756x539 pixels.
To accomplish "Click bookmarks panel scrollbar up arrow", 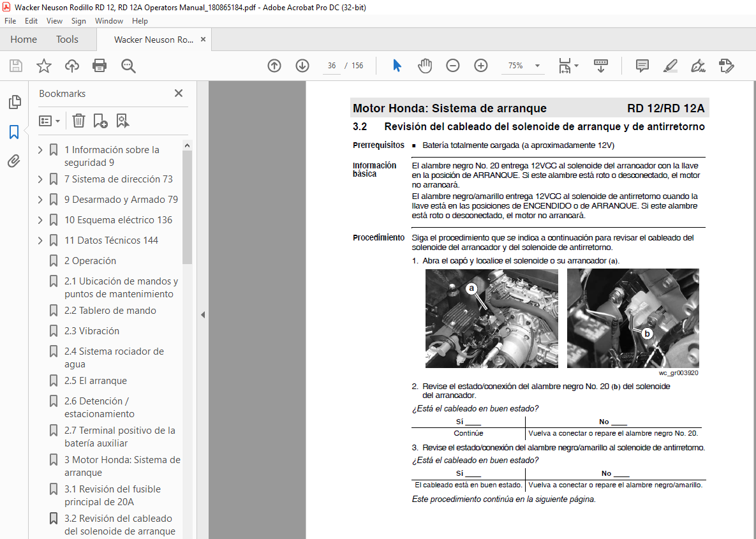I will coord(187,145).
